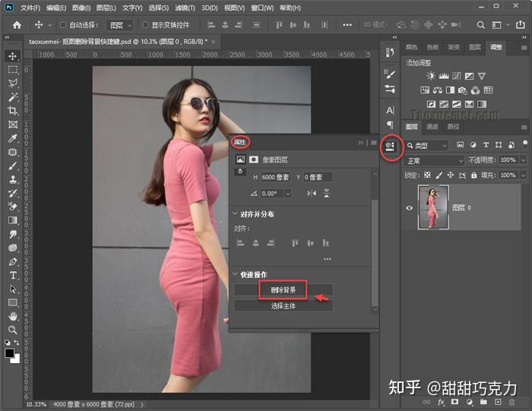The image size is (532, 411).
Task: Open the rotation angle dropdown arrow
Action: (x=288, y=194)
